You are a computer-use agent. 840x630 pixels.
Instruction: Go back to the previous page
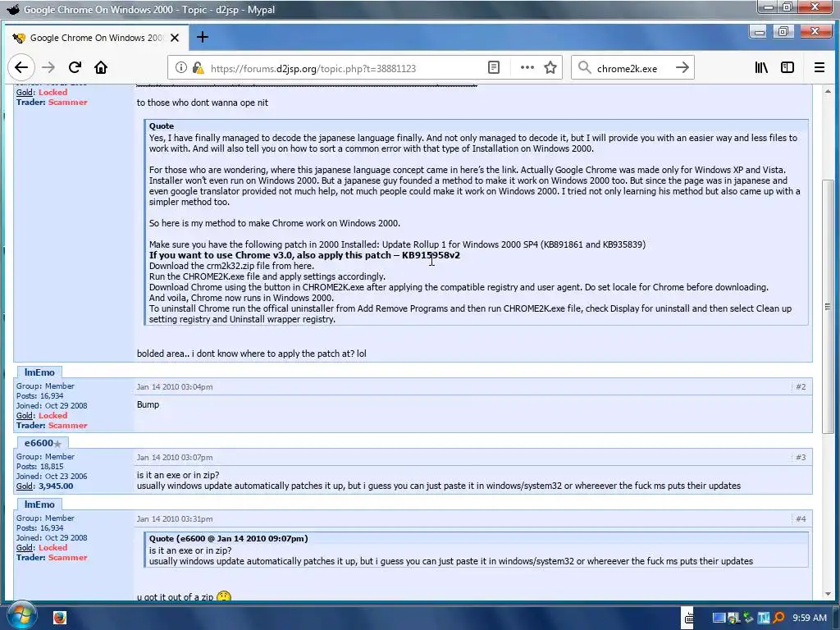(x=21, y=67)
